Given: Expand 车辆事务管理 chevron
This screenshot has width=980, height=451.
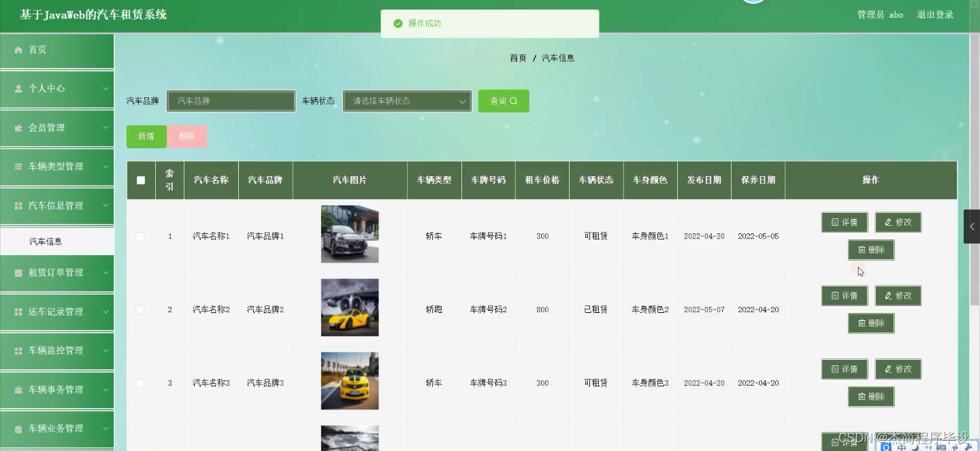Looking at the screenshot, I should point(105,390).
